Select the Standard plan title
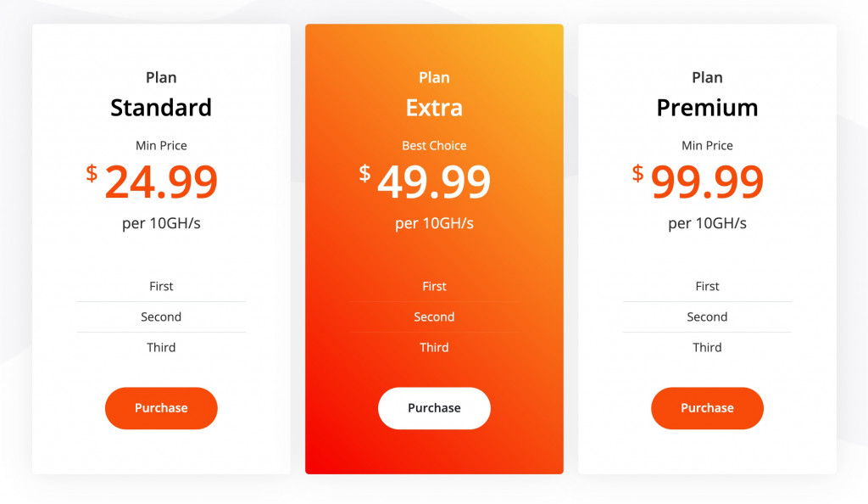This screenshot has width=868, height=504. pos(161,108)
